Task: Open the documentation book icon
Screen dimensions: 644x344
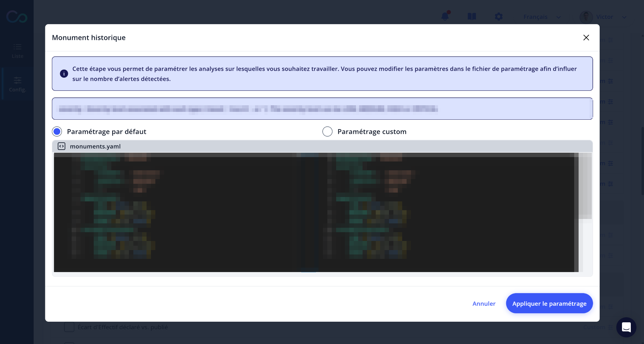Action: click(472, 17)
